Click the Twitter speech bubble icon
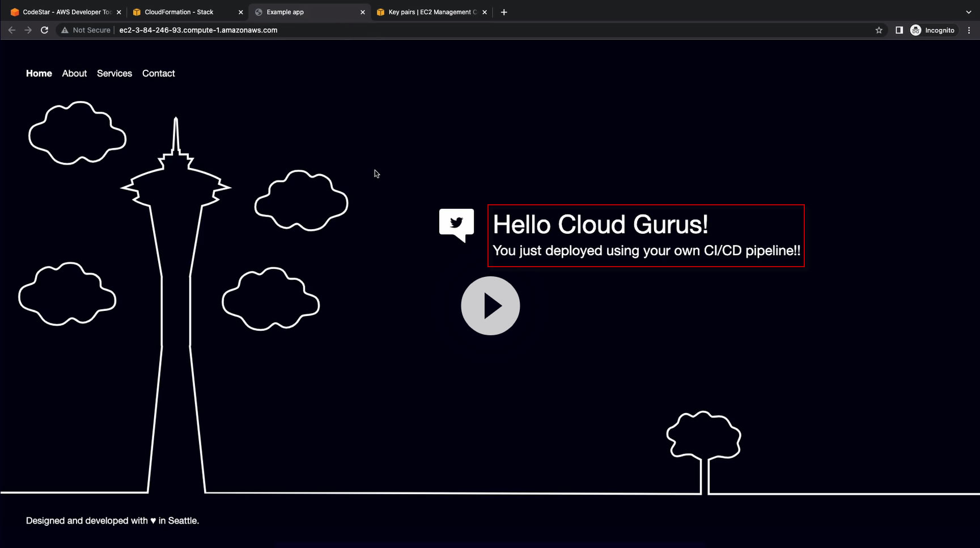 coord(456,225)
